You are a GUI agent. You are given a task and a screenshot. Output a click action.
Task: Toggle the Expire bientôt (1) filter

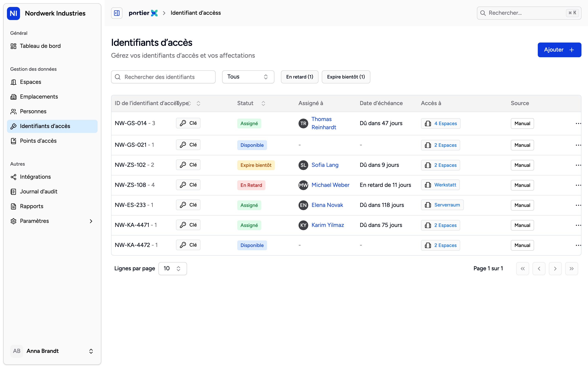coord(346,77)
